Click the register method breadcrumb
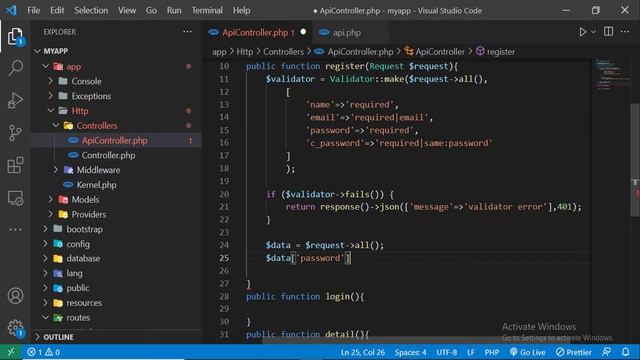Screen dimensions: 640x360 (495, 52)
